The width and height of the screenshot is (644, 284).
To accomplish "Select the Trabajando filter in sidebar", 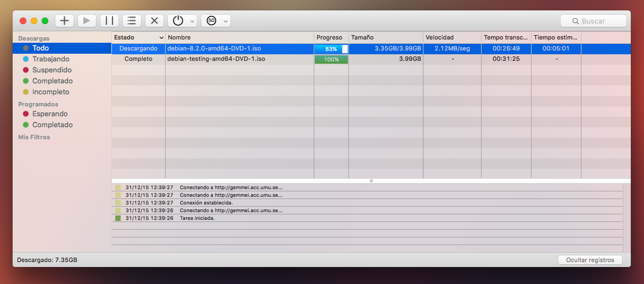I will 50,59.
